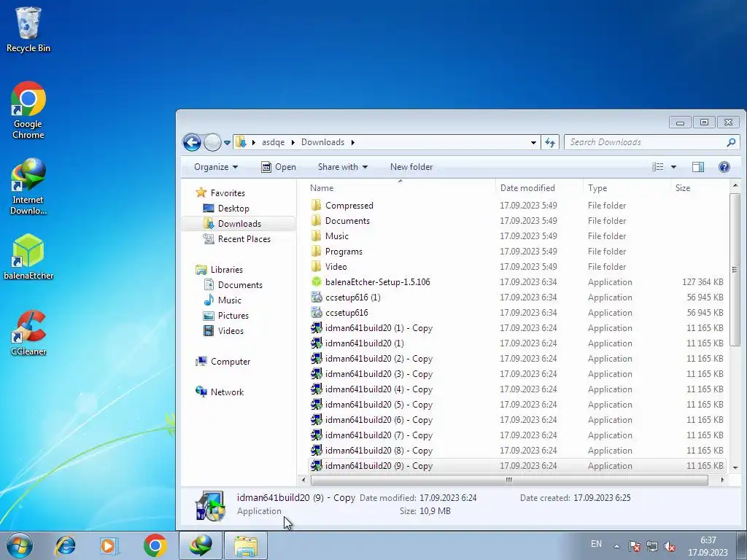
Task: Select the ccsetup616 file name
Action: point(347,312)
